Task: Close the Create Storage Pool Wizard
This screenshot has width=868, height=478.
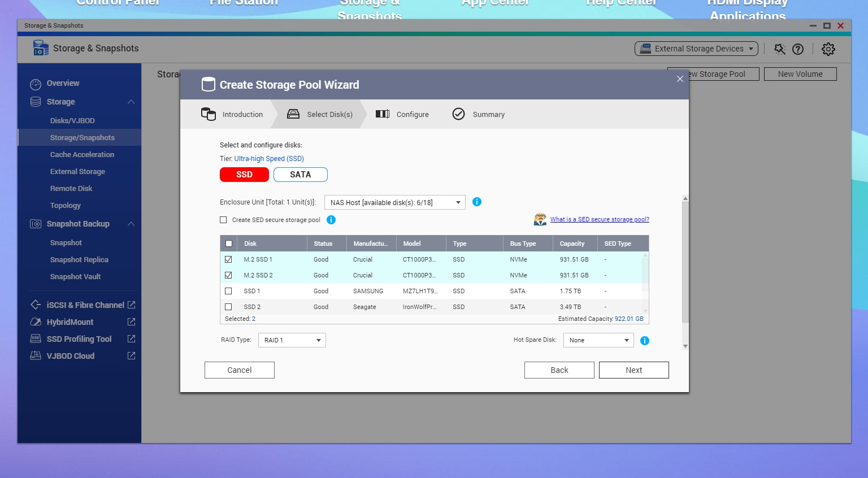Action: 680,79
